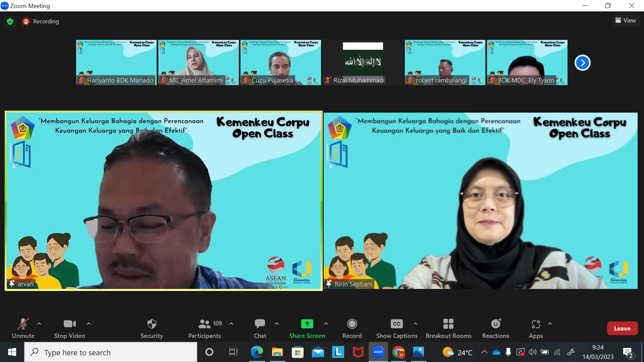Screen dimensions: 644x362
Task: Open Microsoft Store from taskbar
Action: (x=298, y=352)
